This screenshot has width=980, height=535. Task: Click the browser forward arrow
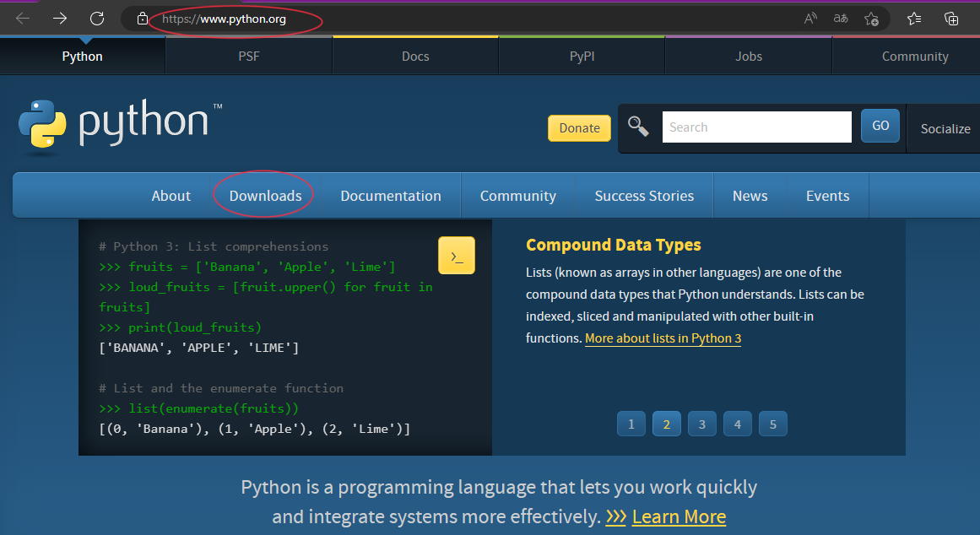[60, 19]
